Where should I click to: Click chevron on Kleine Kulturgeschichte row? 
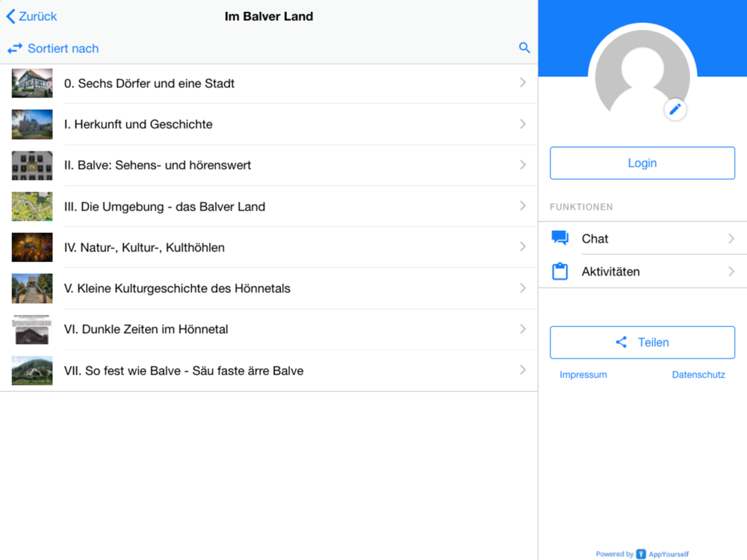[523, 288]
